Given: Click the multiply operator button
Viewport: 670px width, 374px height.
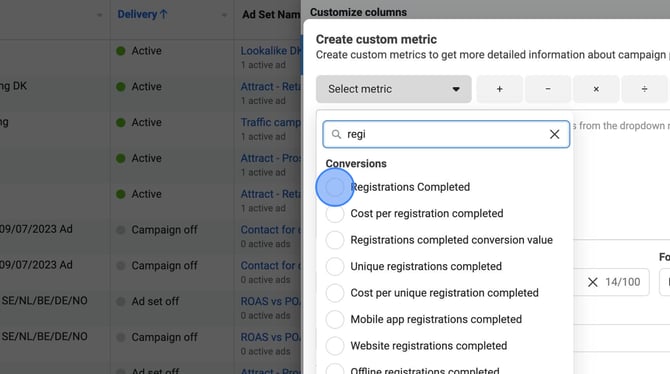Looking at the screenshot, I should [x=596, y=89].
